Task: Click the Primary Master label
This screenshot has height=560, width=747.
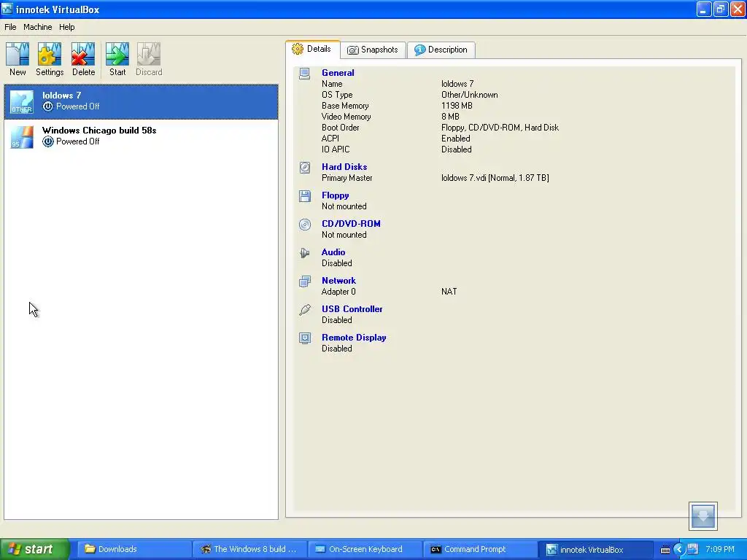Action: [347, 178]
